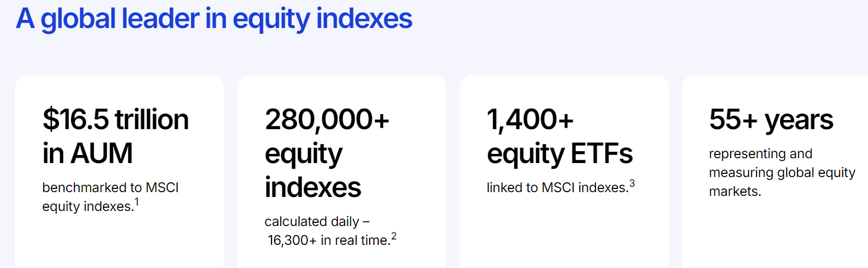Click the large bold "indexes" word in the second card
This screenshot has width=868, height=268.
coord(313,187)
